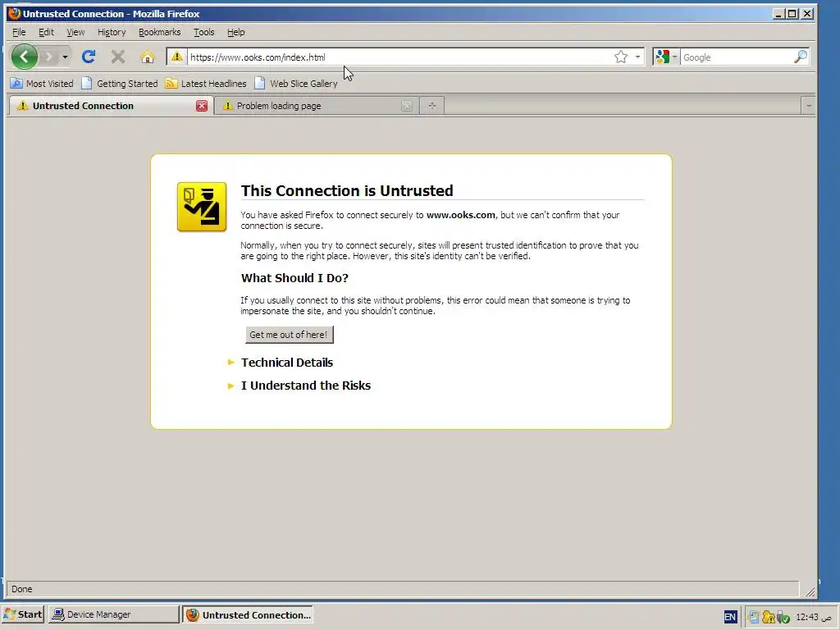
Task: Open the list all tabs dropdown
Action: [808, 106]
